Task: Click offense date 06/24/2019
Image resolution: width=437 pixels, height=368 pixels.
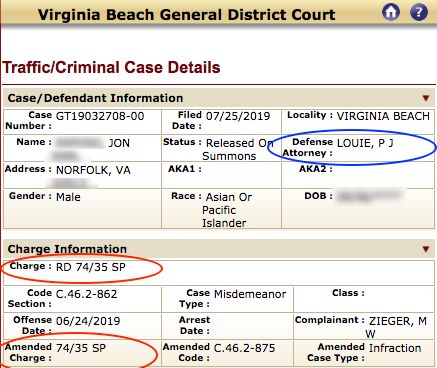Action: point(88,321)
